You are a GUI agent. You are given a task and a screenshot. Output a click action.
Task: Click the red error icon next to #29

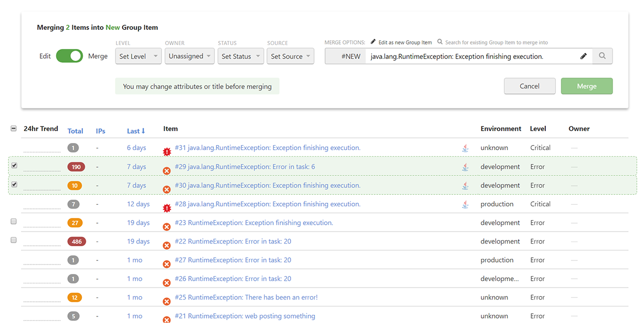click(x=167, y=170)
